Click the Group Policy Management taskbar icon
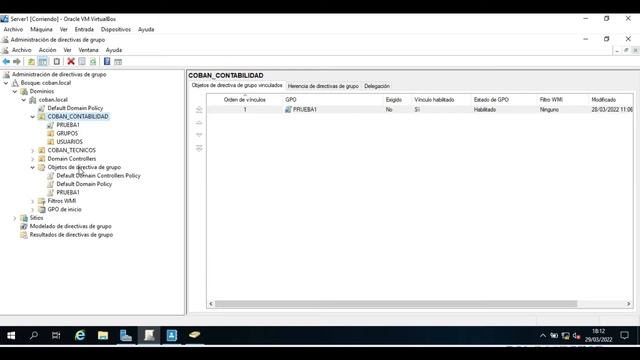Viewport: 640px width, 360px height. (149, 336)
